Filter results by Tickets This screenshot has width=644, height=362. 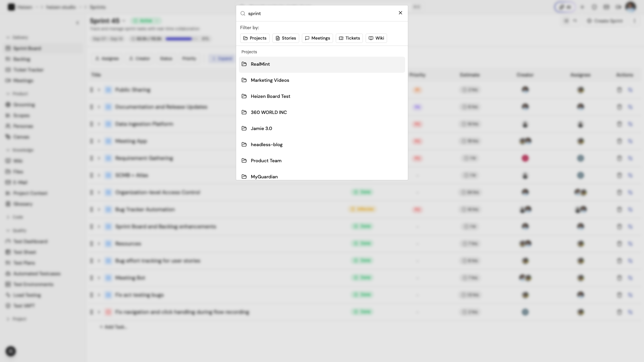tap(349, 38)
